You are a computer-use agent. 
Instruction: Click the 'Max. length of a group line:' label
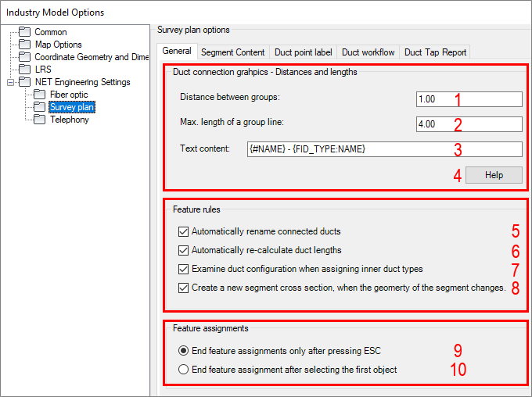tap(232, 122)
